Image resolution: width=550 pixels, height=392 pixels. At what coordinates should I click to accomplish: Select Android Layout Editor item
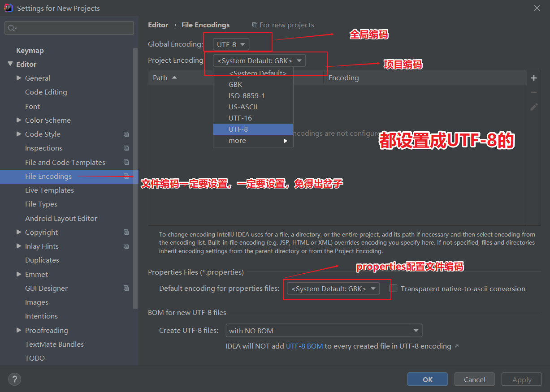click(x=61, y=218)
